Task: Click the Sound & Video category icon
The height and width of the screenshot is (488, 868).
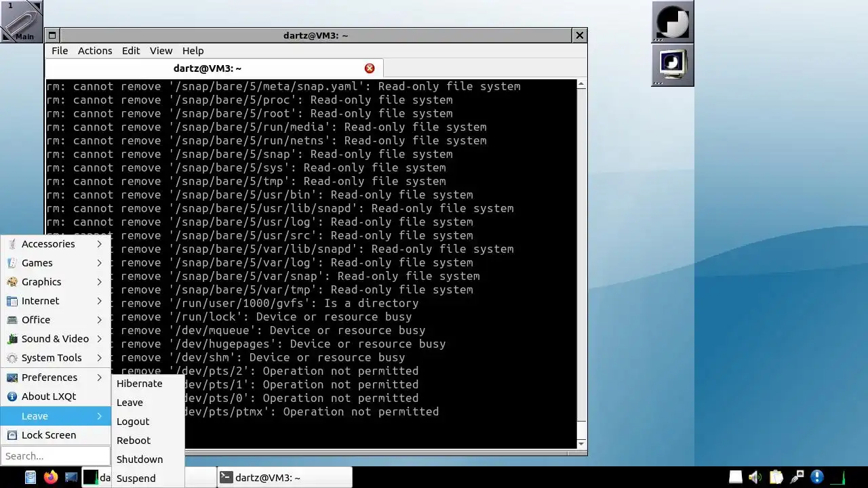Action: [x=12, y=339]
